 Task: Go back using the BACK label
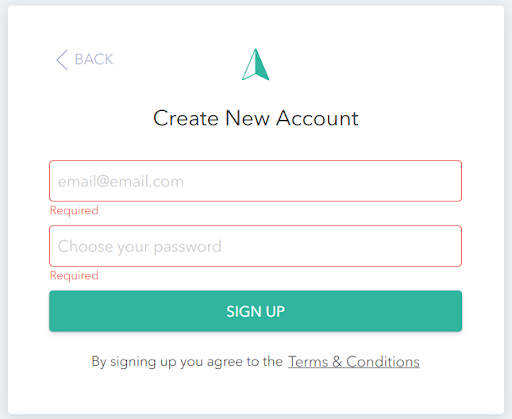click(x=94, y=59)
